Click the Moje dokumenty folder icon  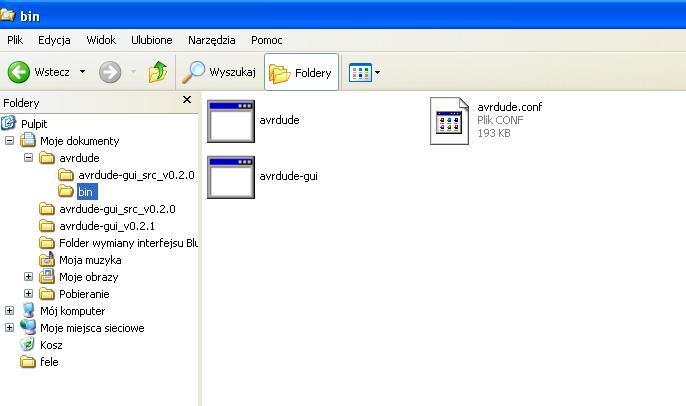click(x=28, y=140)
